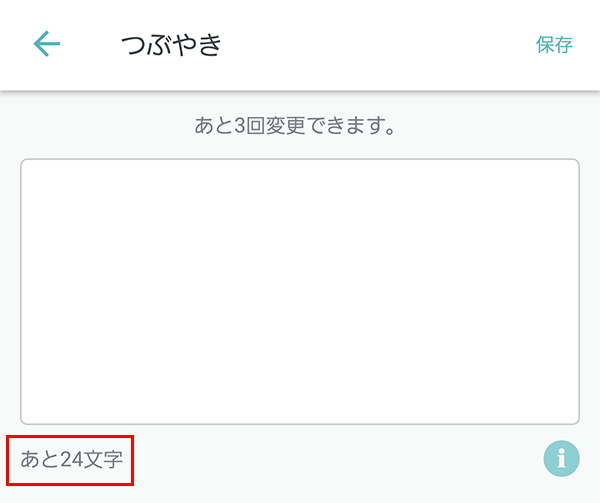Click the round teal information button

click(561, 459)
